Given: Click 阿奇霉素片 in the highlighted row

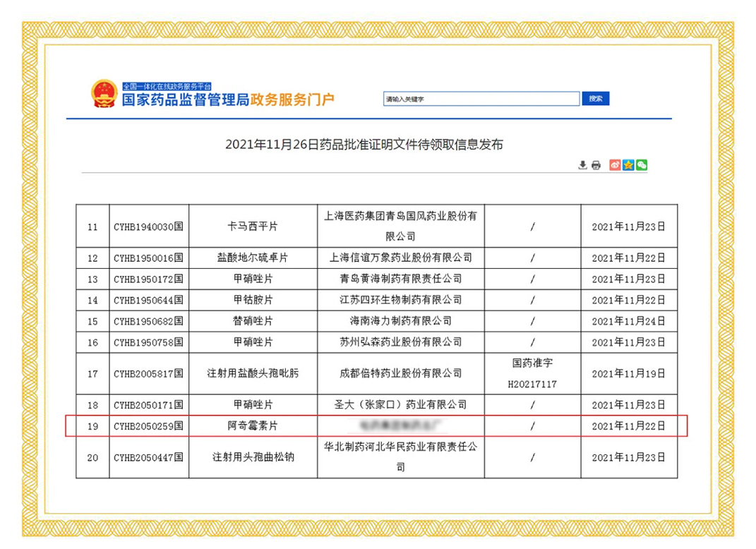Looking at the screenshot, I should coord(253,426).
